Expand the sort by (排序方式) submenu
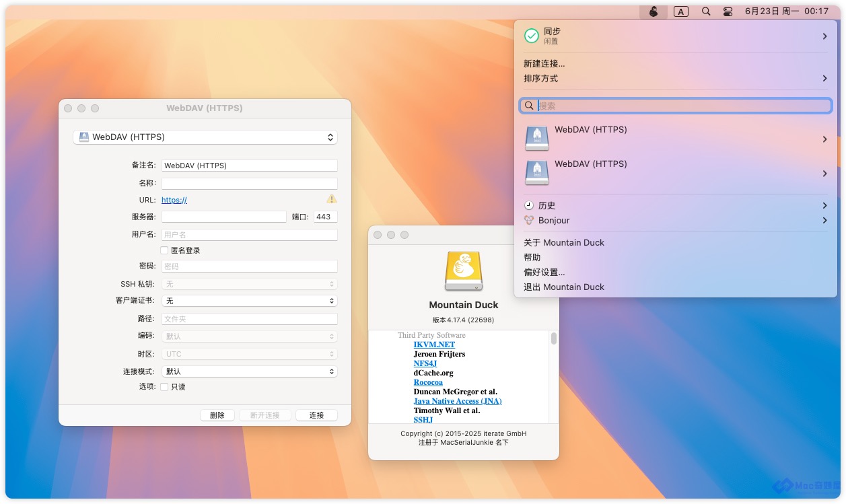This screenshot has height=504, width=846. pos(824,79)
